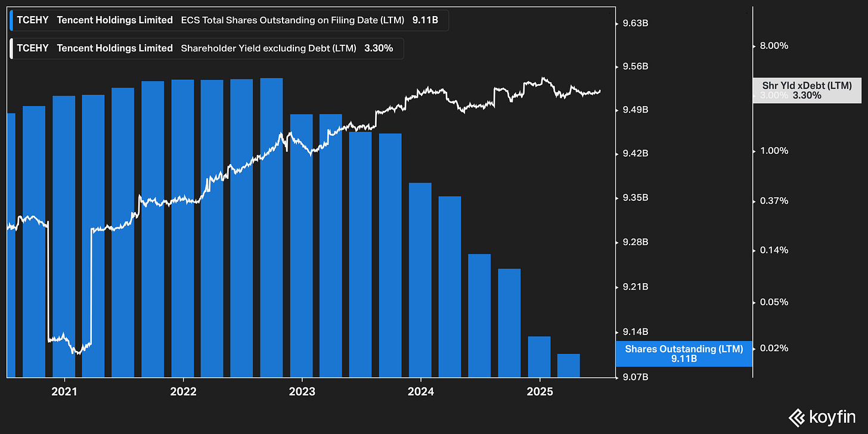Click the blue Shares Outstanding (LTM) axis tag

[x=683, y=354]
